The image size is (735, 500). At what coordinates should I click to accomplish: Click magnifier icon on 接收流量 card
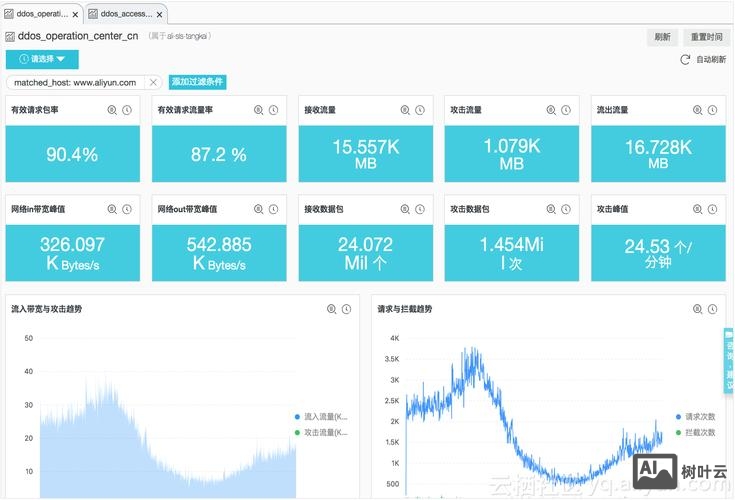pyautogui.click(x=405, y=110)
